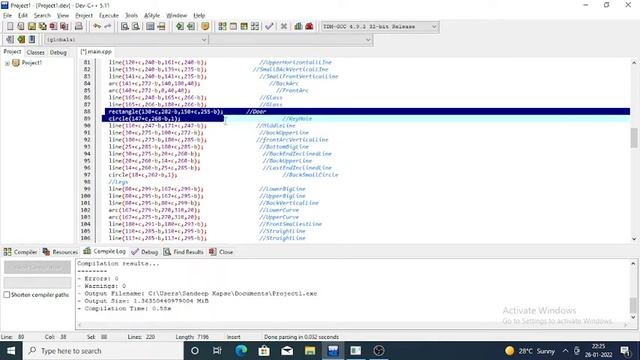
Task: Click the taskbar search box
Action: click(x=103, y=351)
